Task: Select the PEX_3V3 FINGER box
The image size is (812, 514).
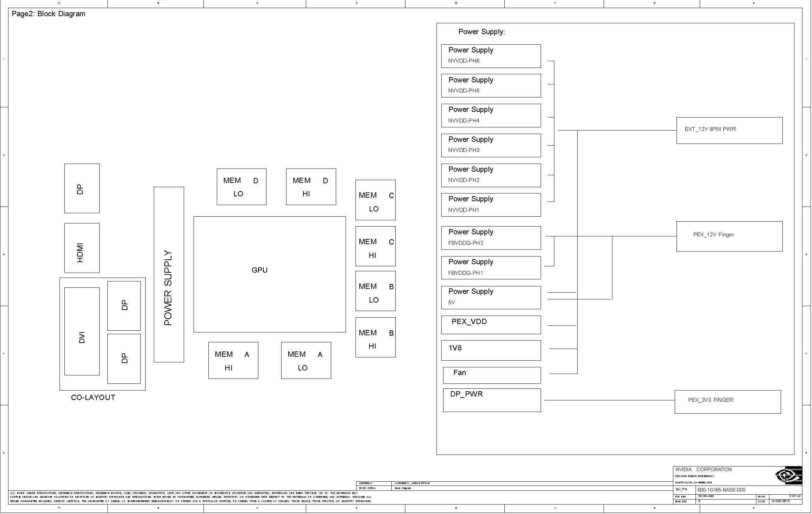Action: (728, 402)
